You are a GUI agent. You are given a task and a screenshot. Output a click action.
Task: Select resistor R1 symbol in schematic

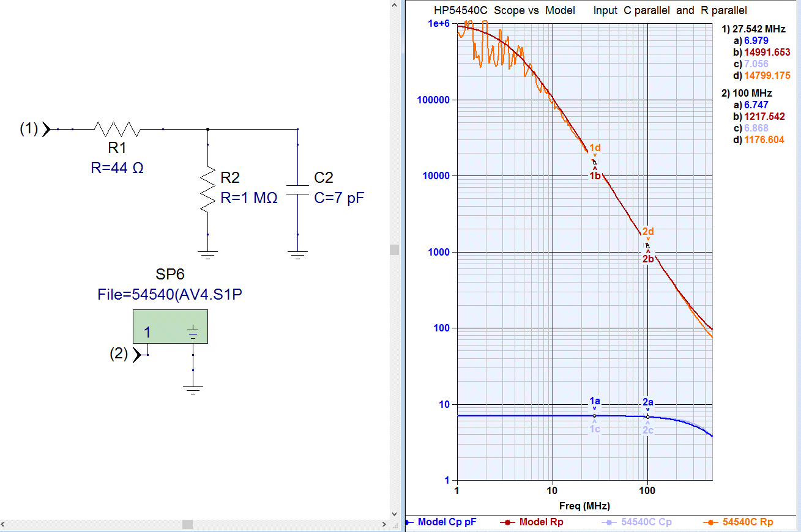[117, 129]
